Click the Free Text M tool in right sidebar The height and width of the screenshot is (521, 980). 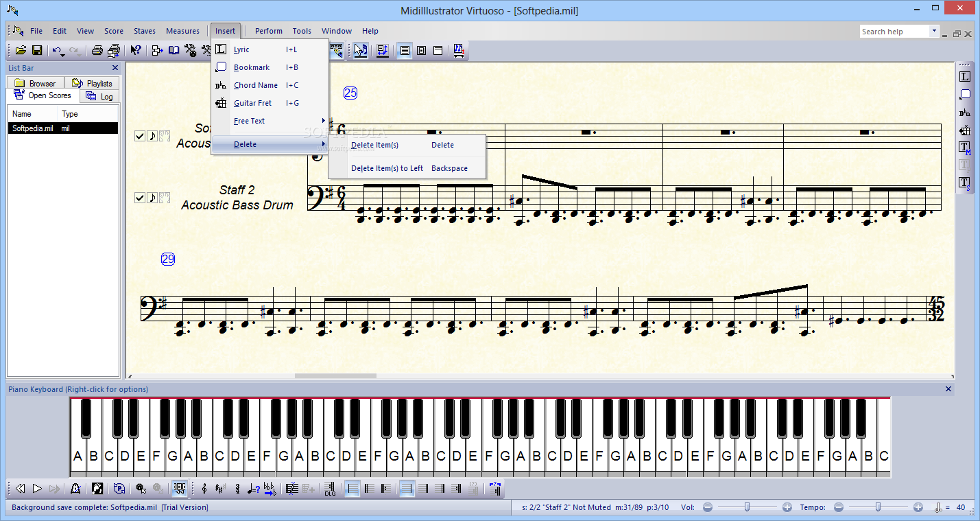pyautogui.click(x=965, y=148)
